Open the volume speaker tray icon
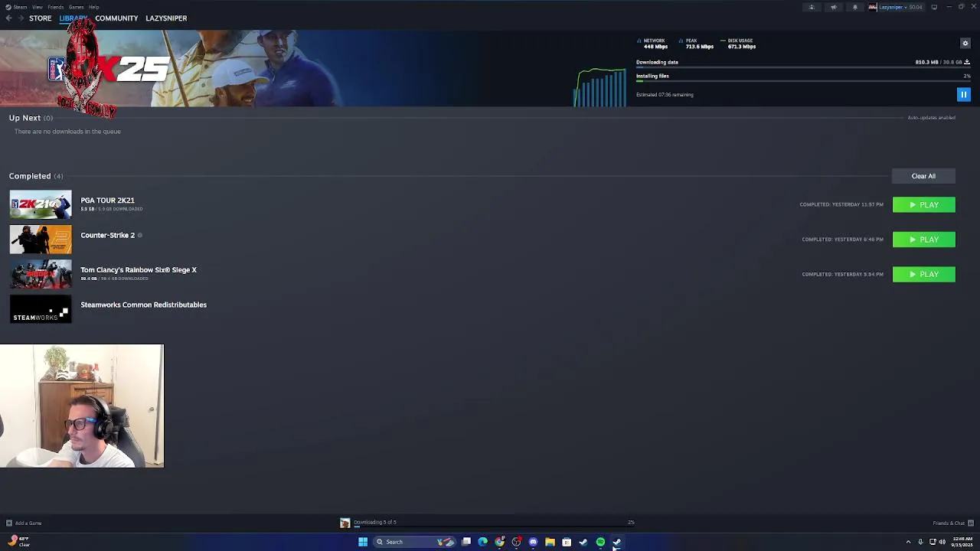The height and width of the screenshot is (551, 980). click(x=942, y=542)
